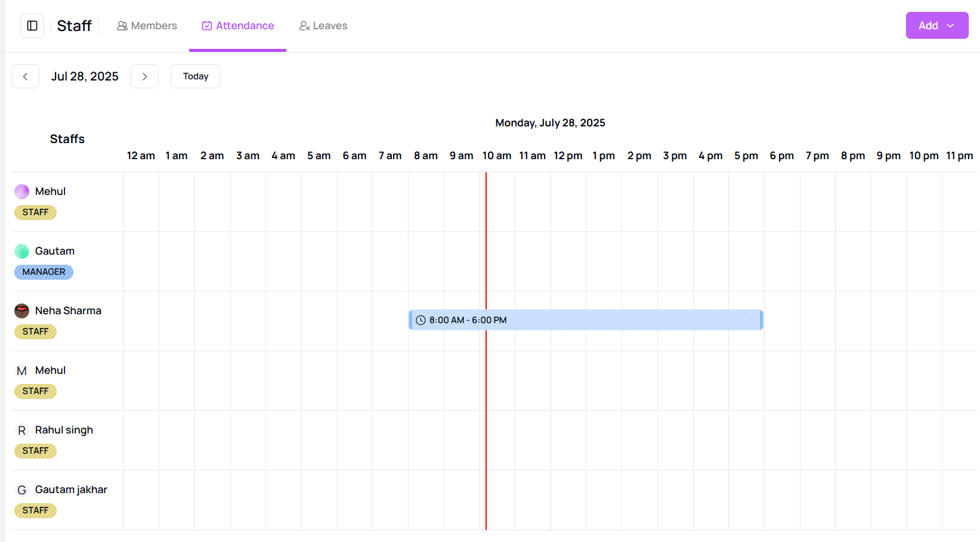Jump to Today's date
Image resolution: width=980 pixels, height=542 pixels.
196,76
